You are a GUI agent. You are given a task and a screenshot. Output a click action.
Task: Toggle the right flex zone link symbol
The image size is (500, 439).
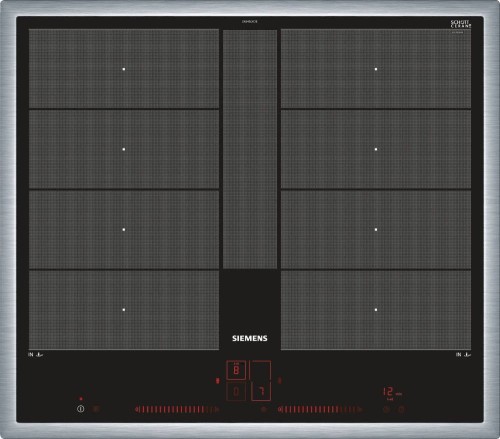pyautogui.click(x=280, y=380)
